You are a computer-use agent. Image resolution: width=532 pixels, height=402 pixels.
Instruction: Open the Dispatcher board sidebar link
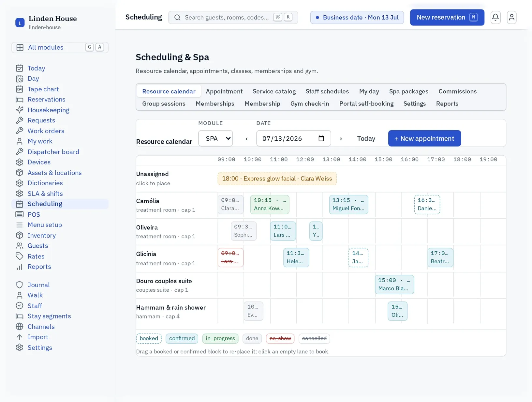[x=53, y=152]
